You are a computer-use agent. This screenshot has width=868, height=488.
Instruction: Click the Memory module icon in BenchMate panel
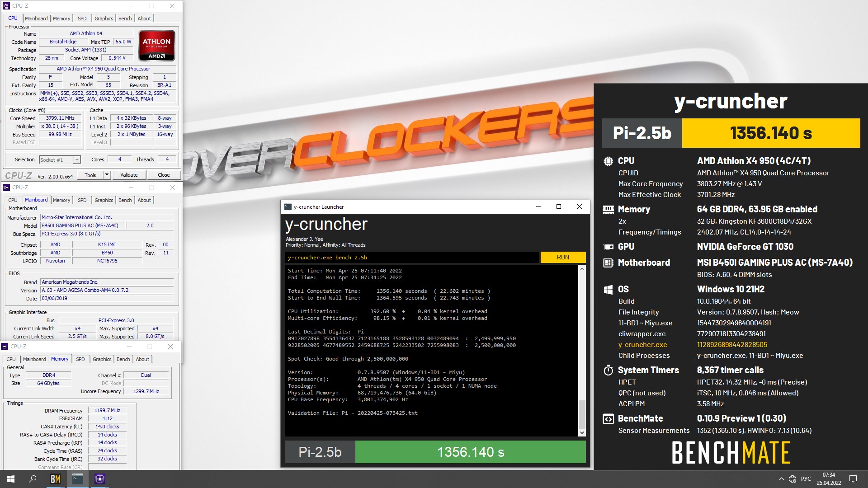(608, 209)
